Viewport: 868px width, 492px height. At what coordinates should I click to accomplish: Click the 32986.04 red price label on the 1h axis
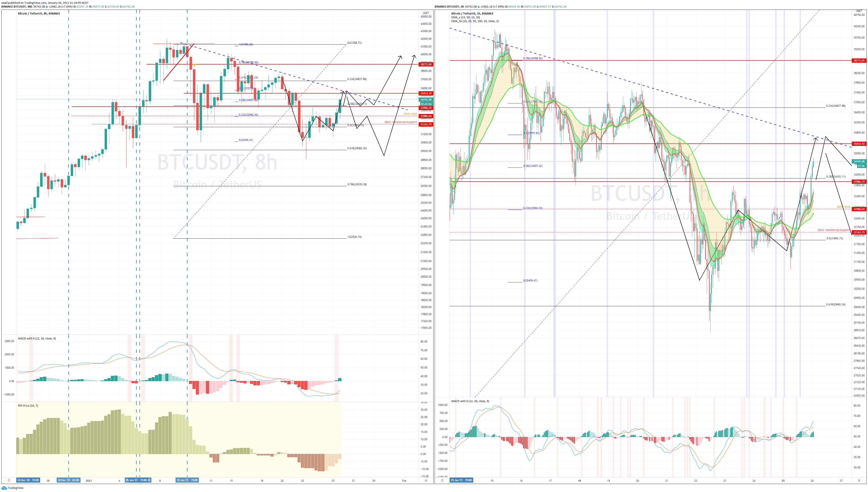(x=859, y=209)
